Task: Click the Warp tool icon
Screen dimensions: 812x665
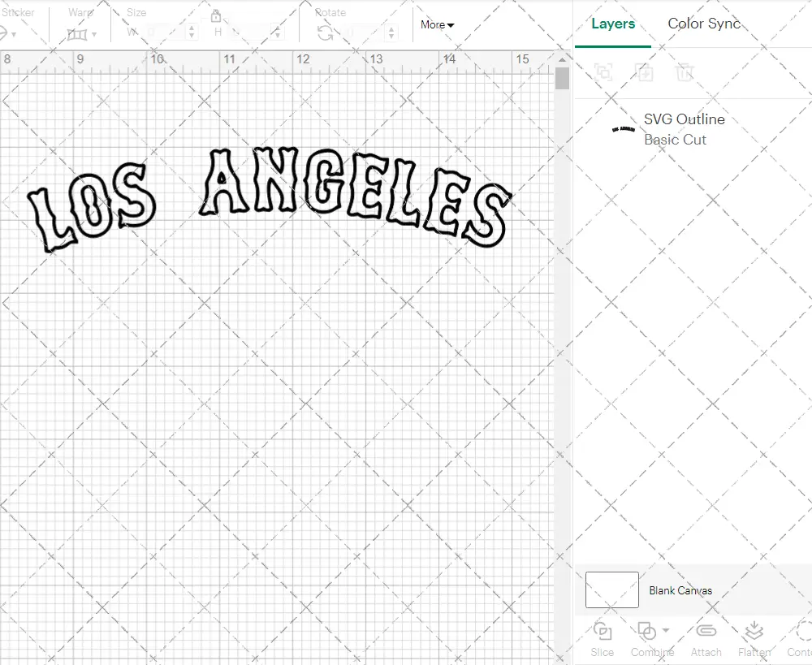Action: coord(76,35)
